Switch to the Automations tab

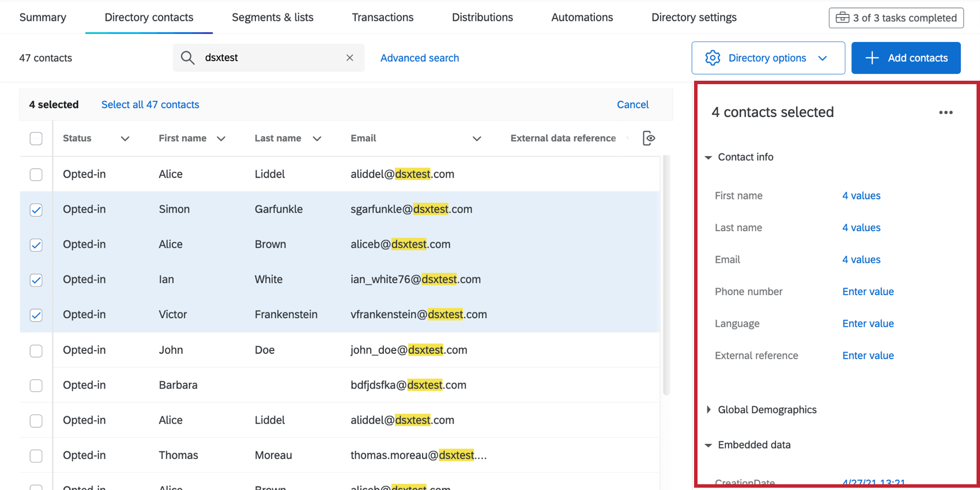[x=582, y=17]
